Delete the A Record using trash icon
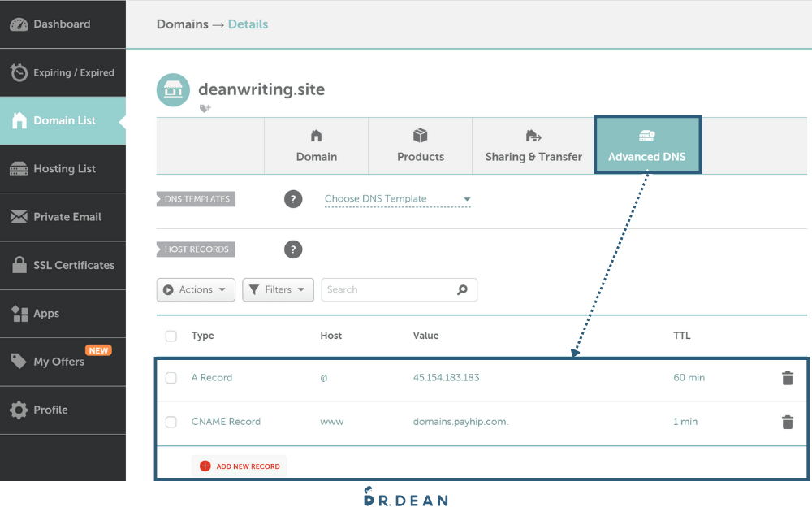 click(787, 378)
